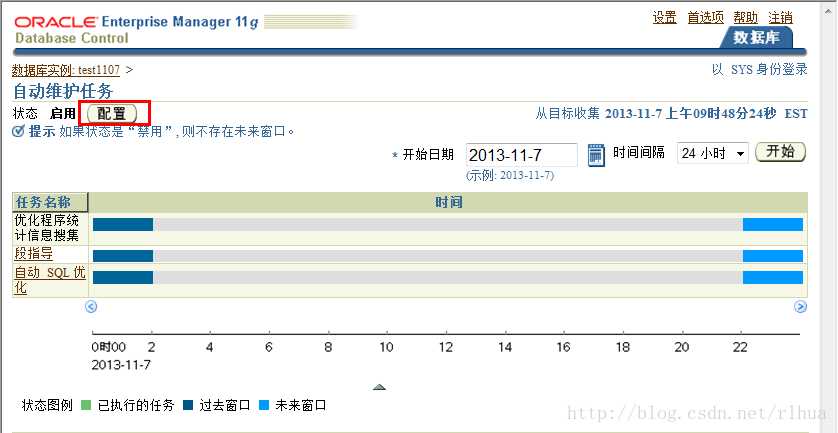Image resolution: width=838 pixels, height=433 pixels.
Task: Go to the previous time window arrow
Action: pyautogui.click(x=91, y=307)
